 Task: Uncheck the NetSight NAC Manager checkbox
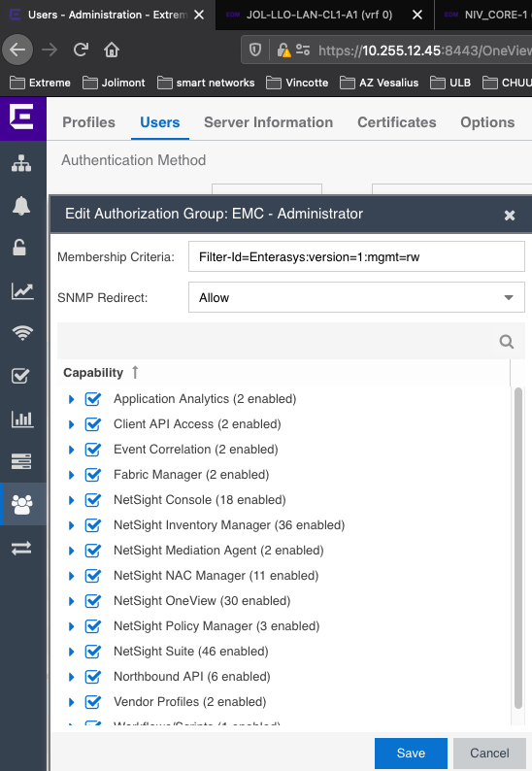point(93,575)
